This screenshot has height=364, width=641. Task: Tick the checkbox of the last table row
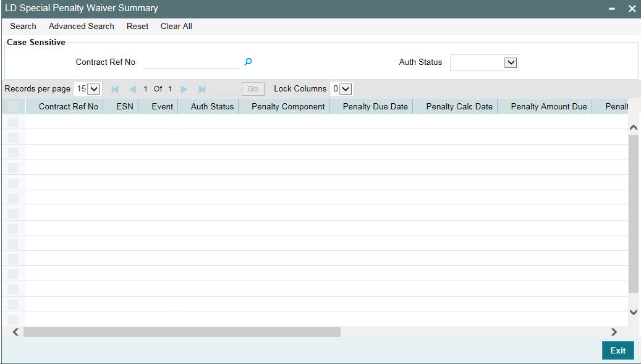point(13,320)
